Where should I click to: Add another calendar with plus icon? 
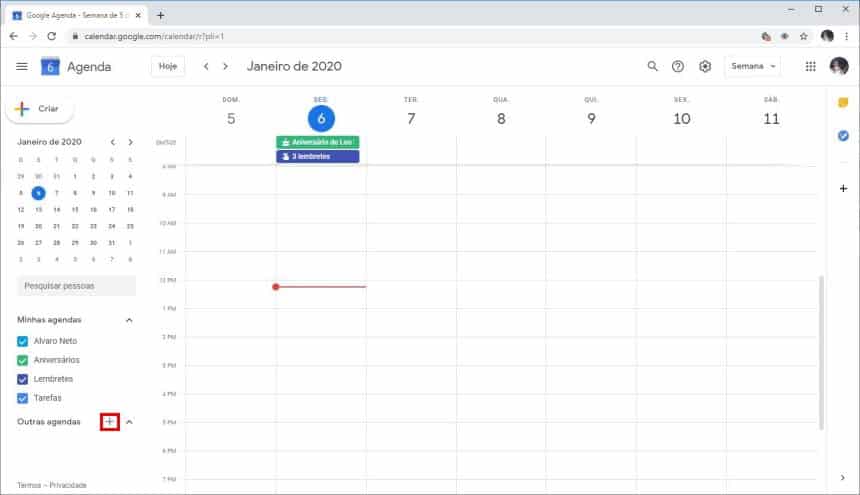[x=110, y=422]
